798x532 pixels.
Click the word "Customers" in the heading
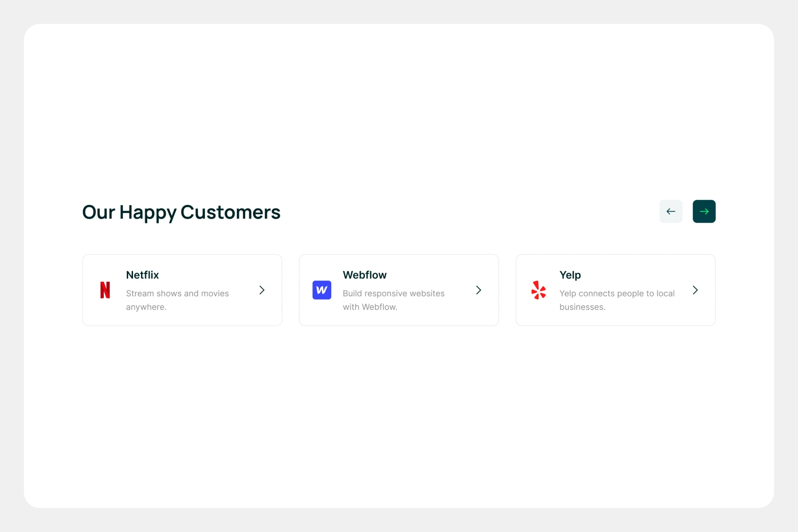click(x=230, y=212)
